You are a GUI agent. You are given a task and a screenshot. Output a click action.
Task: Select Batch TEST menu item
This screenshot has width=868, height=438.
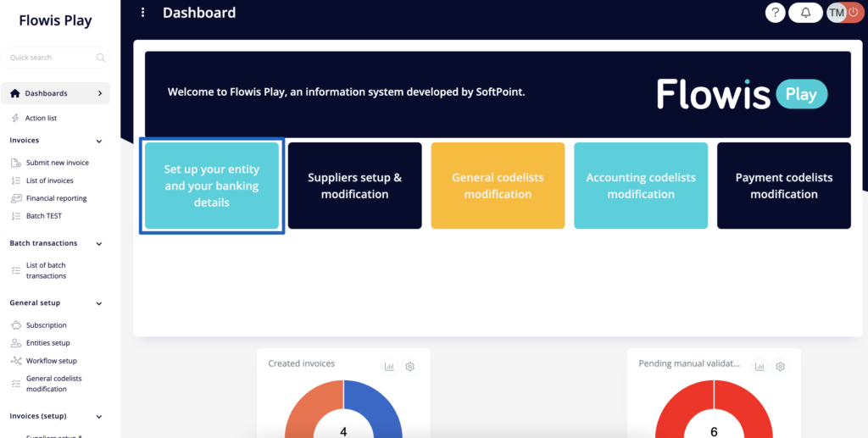click(44, 216)
